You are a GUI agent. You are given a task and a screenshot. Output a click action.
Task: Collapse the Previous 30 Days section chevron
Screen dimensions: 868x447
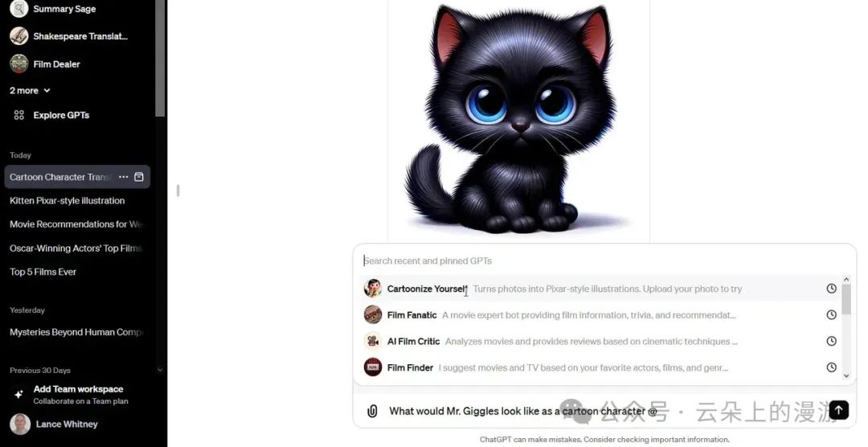click(x=160, y=370)
